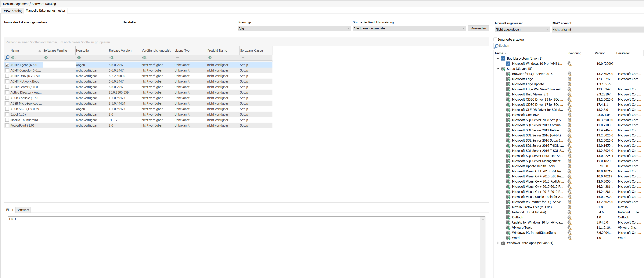644x278 pixels.
Task: Click the OS icon next to Betriebssystem
Action: coord(503,59)
